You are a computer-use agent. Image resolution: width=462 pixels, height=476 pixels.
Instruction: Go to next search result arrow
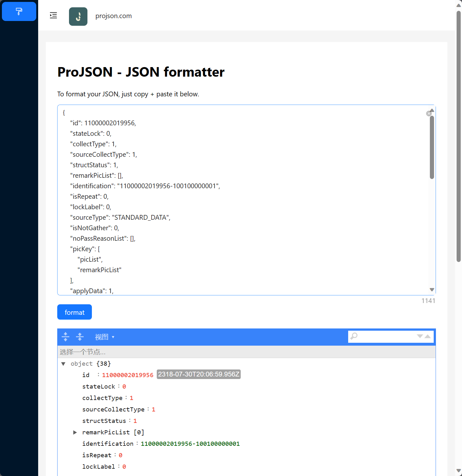coord(420,336)
